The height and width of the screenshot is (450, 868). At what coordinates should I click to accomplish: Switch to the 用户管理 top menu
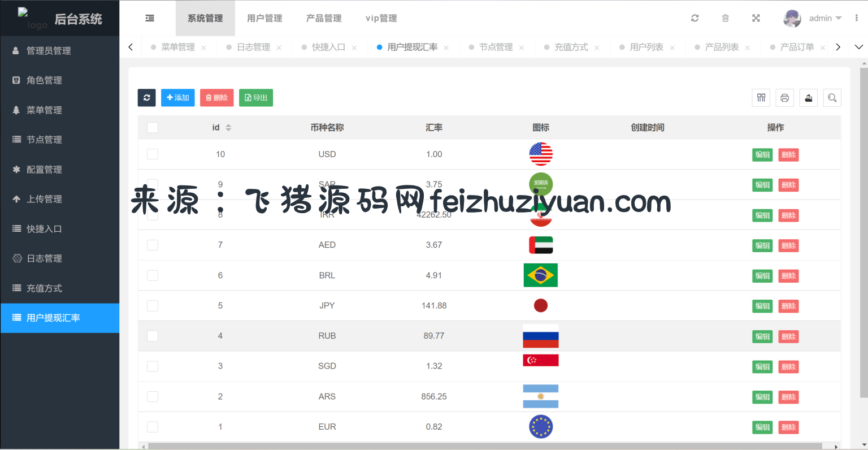tap(264, 18)
